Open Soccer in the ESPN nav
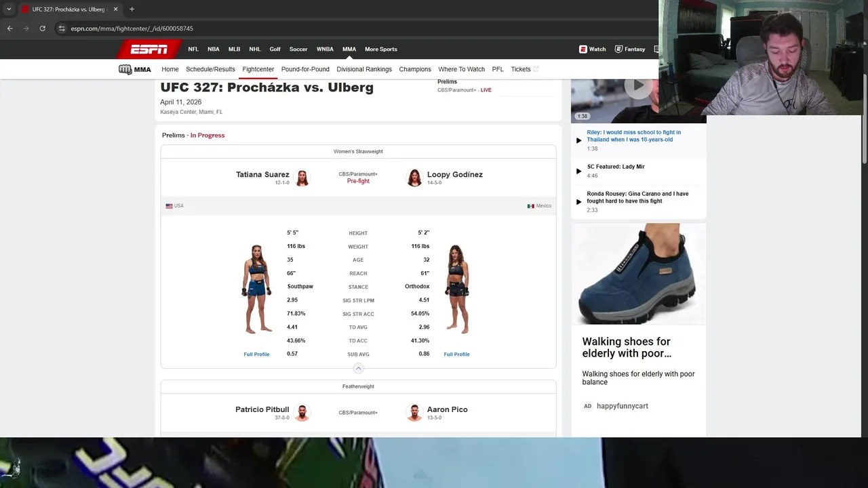The height and width of the screenshot is (488, 868). click(298, 49)
